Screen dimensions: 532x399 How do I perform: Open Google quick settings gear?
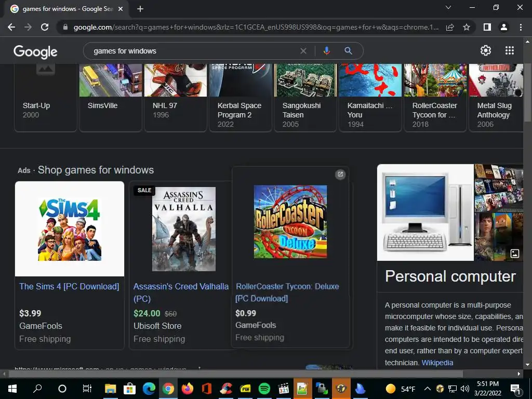[x=486, y=50]
